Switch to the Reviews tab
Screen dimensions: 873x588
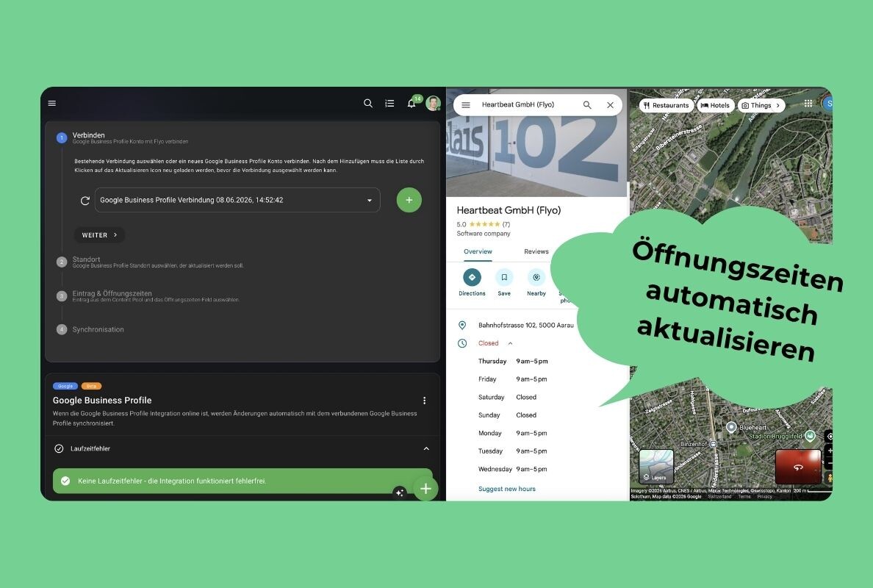point(536,251)
